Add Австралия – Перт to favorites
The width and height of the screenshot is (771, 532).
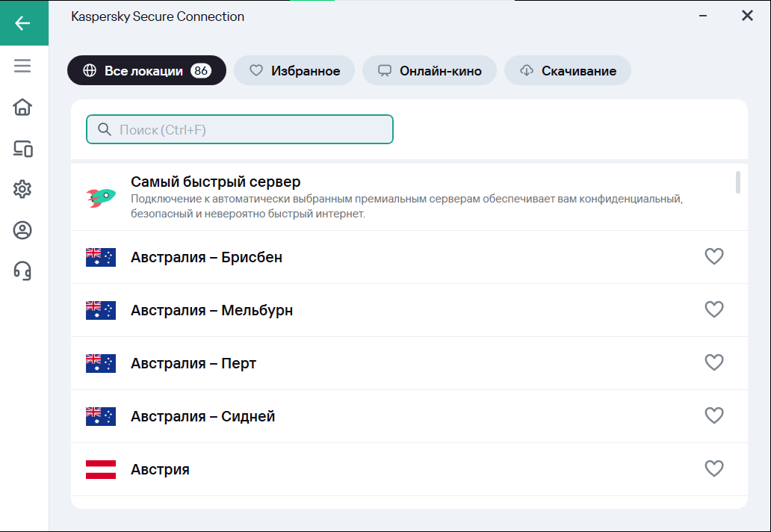[714, 362]
